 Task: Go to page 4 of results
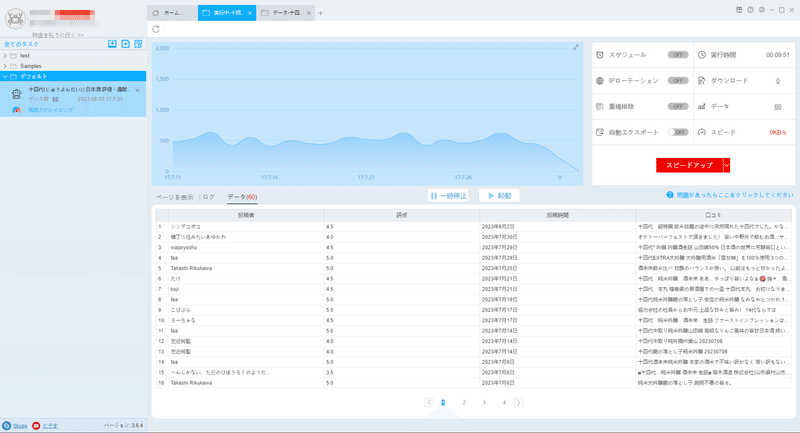504,402
